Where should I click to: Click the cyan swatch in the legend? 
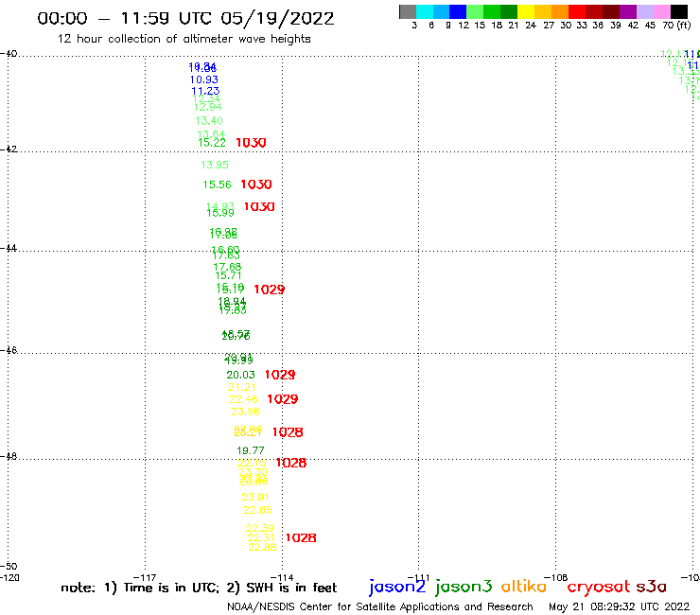[424, 11]
